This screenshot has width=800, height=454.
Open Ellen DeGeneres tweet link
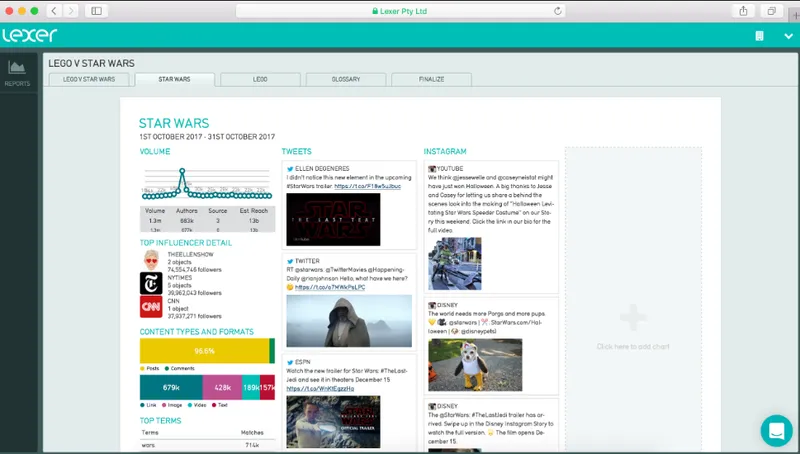[367, 186]
